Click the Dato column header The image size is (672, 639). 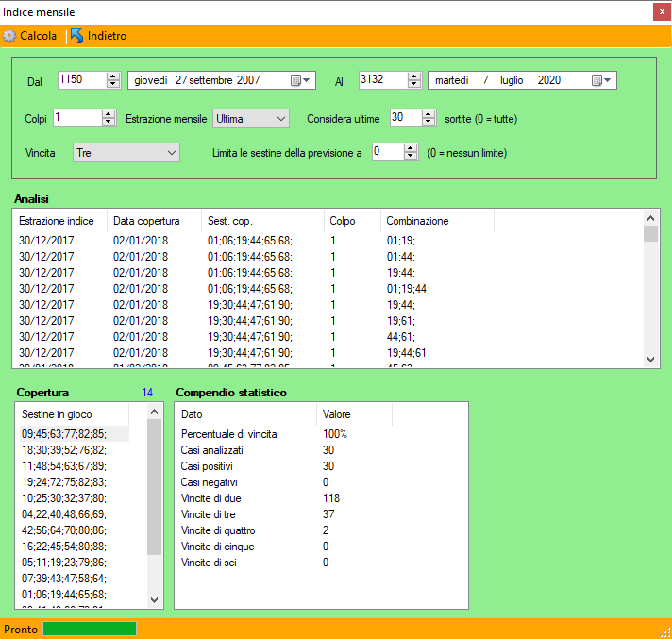pyautogui.click(x=245, y=414)
